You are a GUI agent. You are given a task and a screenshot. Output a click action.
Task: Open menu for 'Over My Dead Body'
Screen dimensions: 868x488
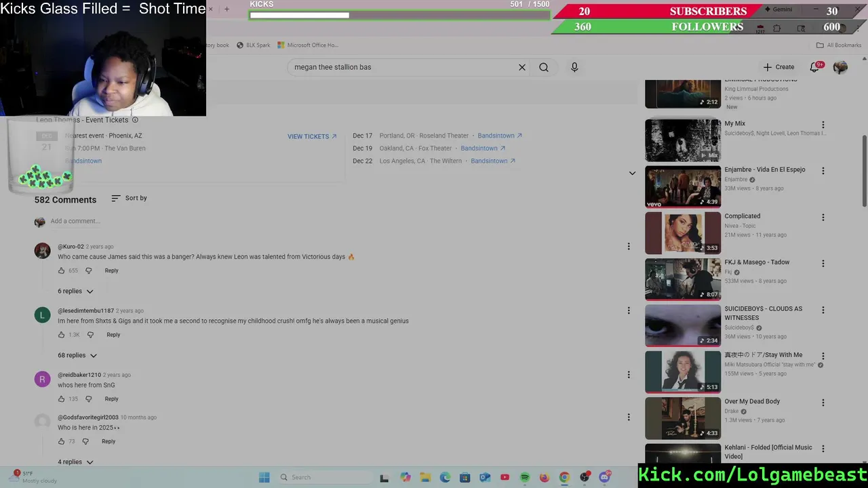[x=823, y=403]
